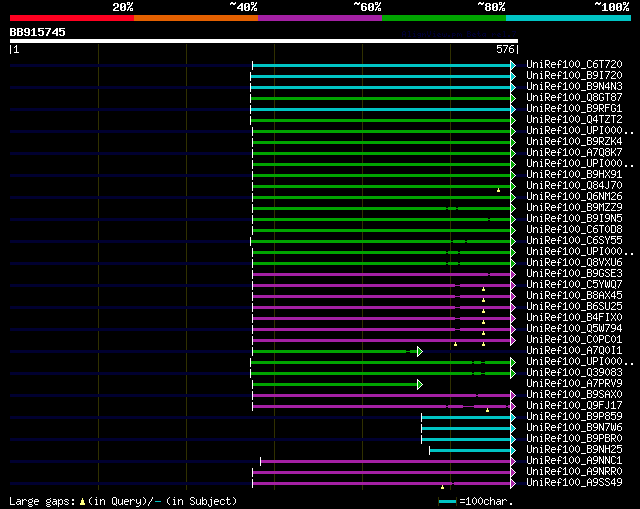The width and height of the screenshot is (640, 509).
Task: Click the red 20% identity legend segment
Action: (x=72, y=18)
